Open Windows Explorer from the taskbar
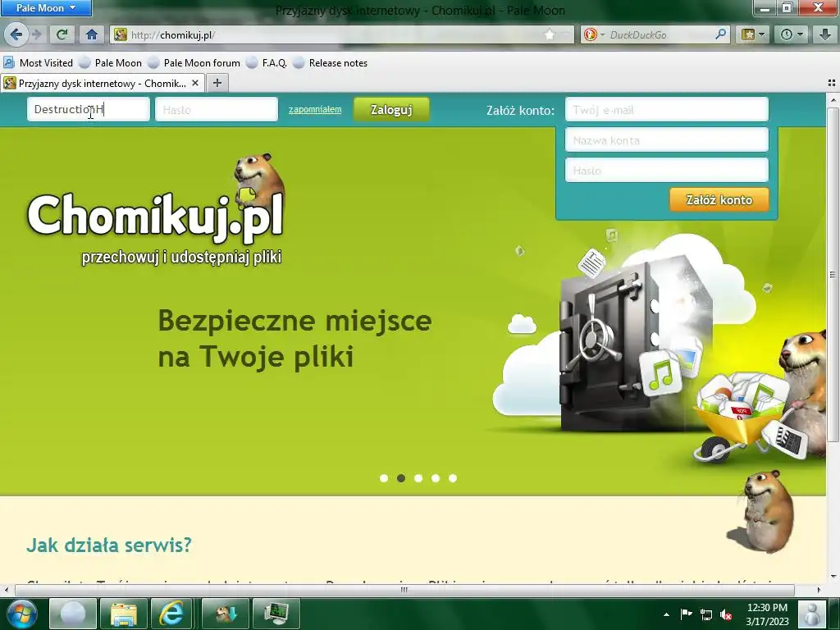 124,614
